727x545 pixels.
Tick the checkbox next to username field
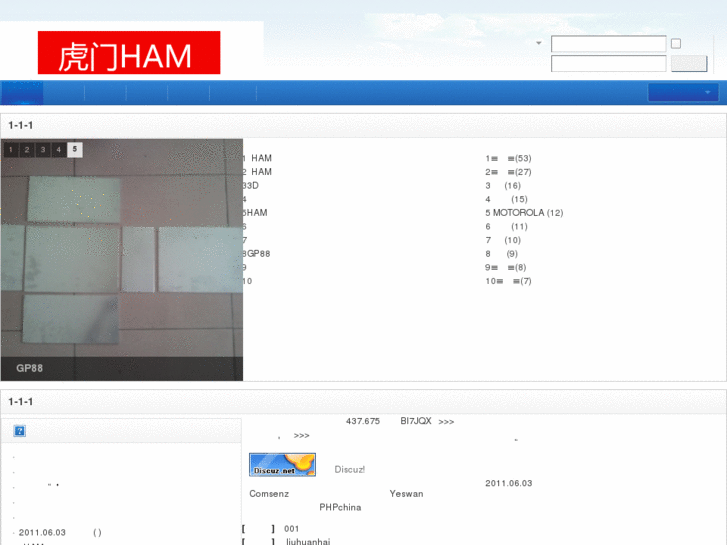point(676,44)
